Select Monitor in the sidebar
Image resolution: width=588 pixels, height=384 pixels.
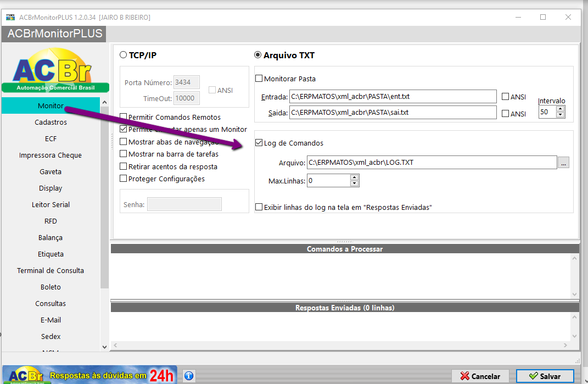point(51,105)
